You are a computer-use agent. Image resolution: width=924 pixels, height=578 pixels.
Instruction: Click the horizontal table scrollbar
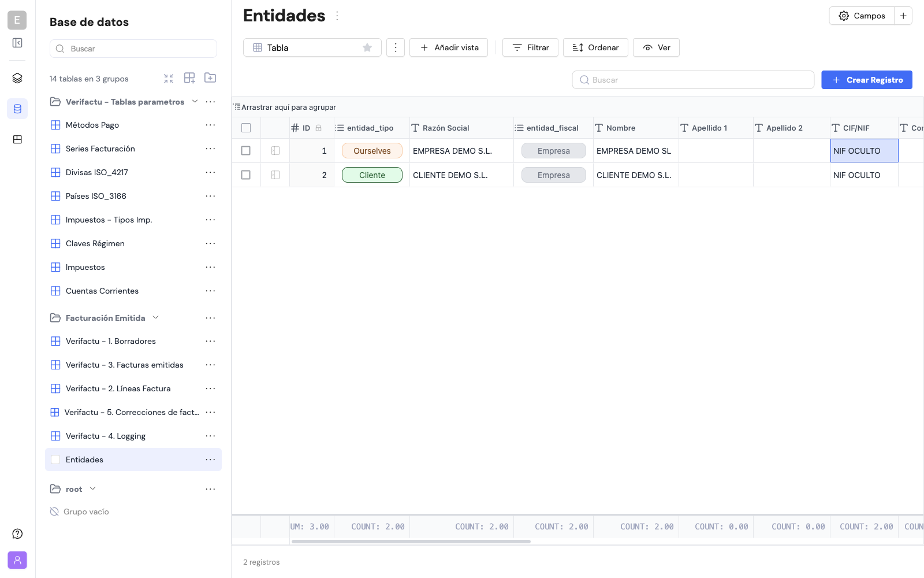tap(411, 542)
